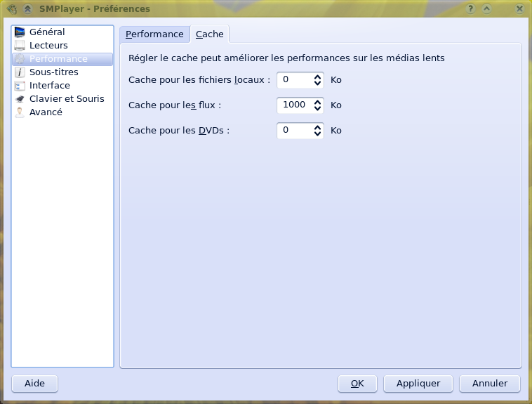Select the Cache tab
The image size is (532, 404).
pyautogui.click(x=210, y=34)
